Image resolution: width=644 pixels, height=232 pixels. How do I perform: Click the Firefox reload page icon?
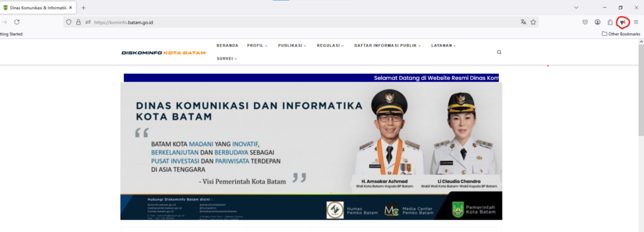[x=17, y=22]
